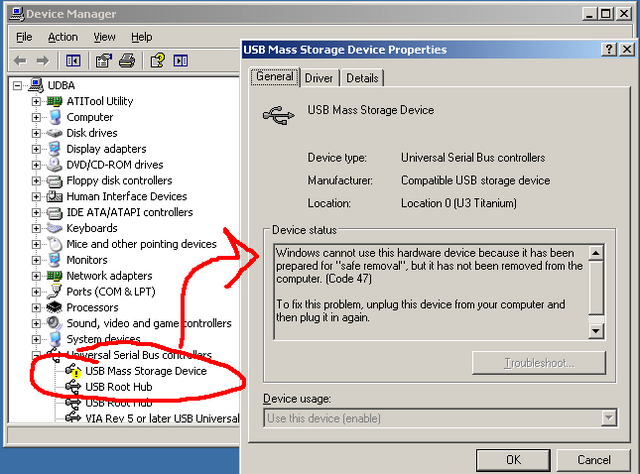Click the Disk drives icon
Screen dimensions: 640x474
pos(54,133)
